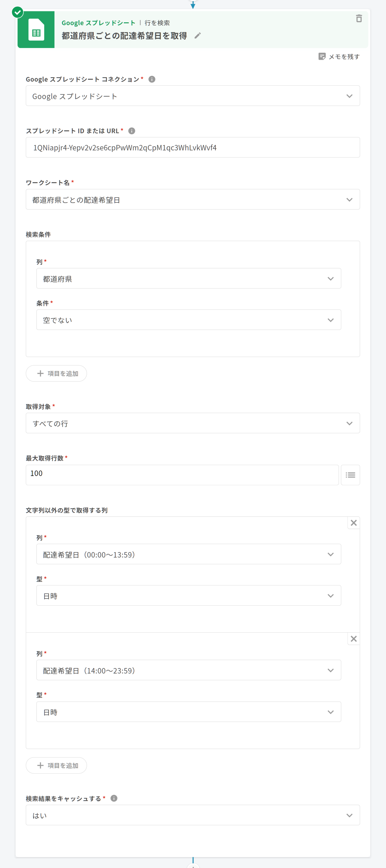The image size is (386, 868).
Task: Click the green Google Sheets step icon
Action: click(x=36, y=30)
